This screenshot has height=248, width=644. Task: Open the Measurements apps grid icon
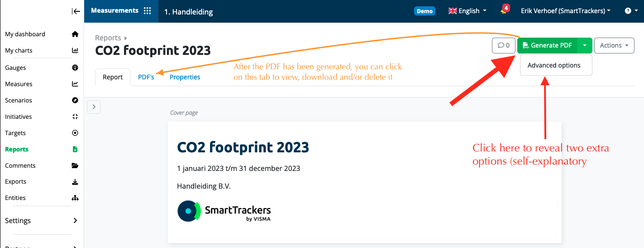147,11
